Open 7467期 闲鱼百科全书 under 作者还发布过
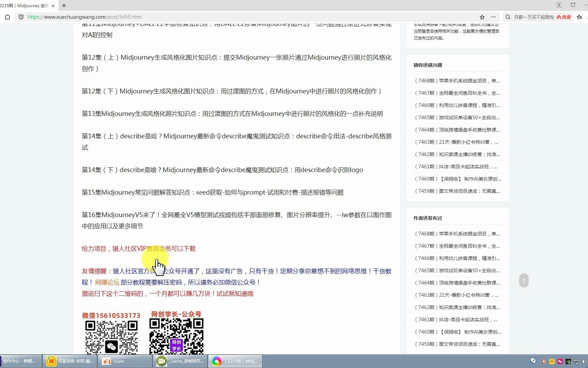Screen dimensions: 588x368 tap(457, 246)
